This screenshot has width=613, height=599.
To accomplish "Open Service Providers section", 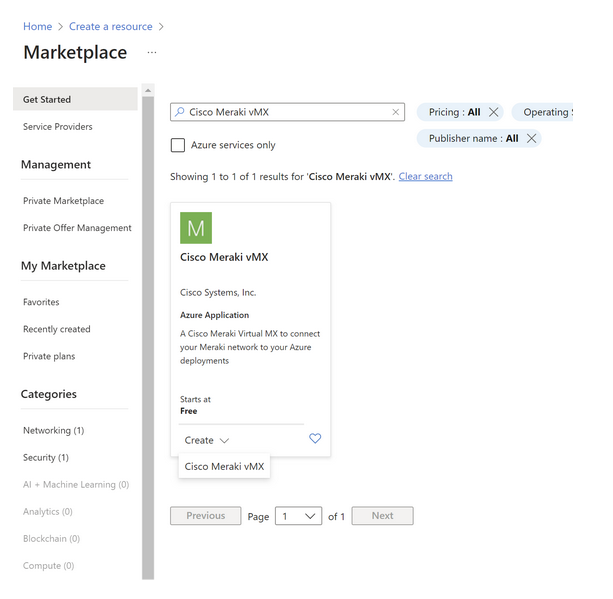I will coord(58,127).
